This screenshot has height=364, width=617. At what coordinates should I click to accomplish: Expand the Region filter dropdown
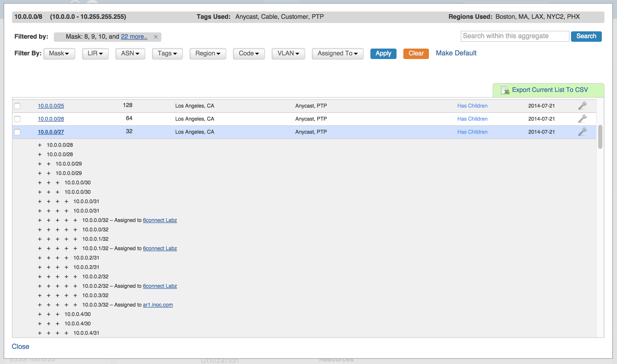click(208, 54)
